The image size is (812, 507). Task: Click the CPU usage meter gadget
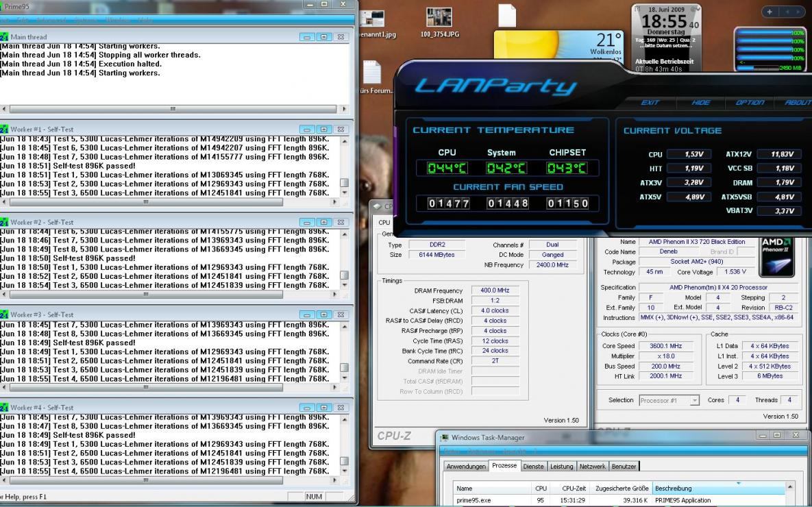(771, 50)
